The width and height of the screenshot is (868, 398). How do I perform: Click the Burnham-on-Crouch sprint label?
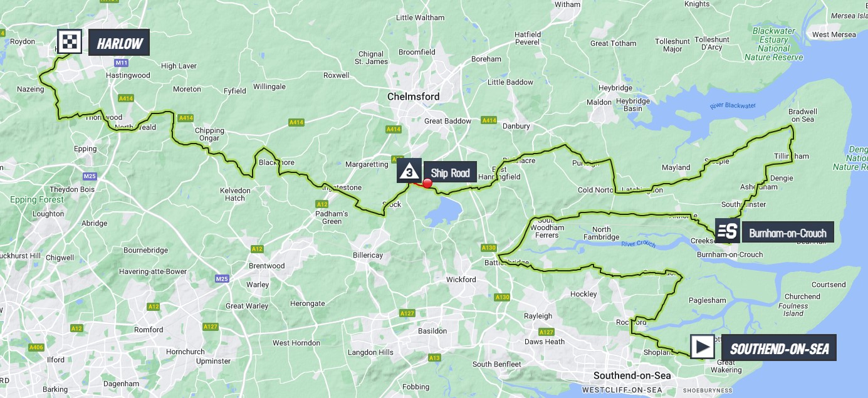click(x=788, y=233)
